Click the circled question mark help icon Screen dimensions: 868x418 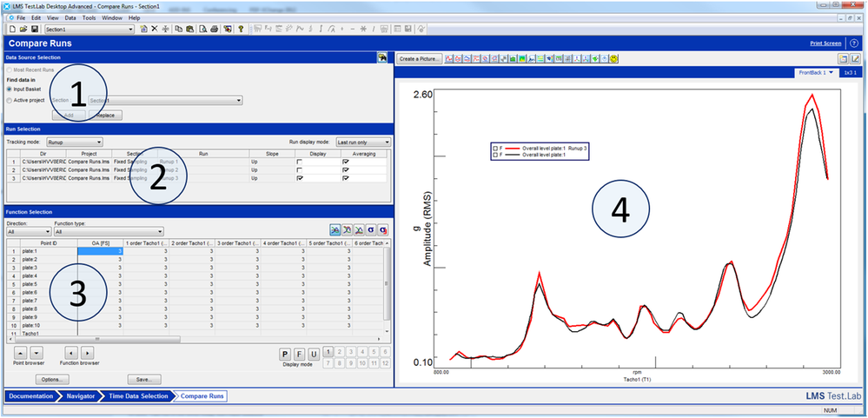(853, 43)
